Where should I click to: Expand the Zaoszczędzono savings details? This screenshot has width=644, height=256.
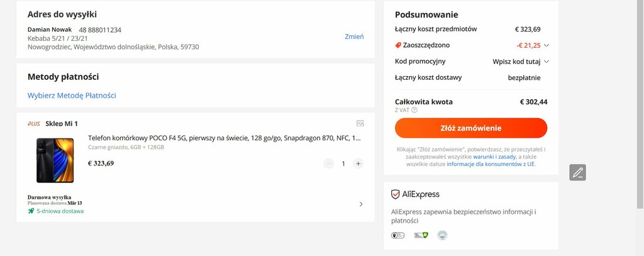(x=547, y=46)
